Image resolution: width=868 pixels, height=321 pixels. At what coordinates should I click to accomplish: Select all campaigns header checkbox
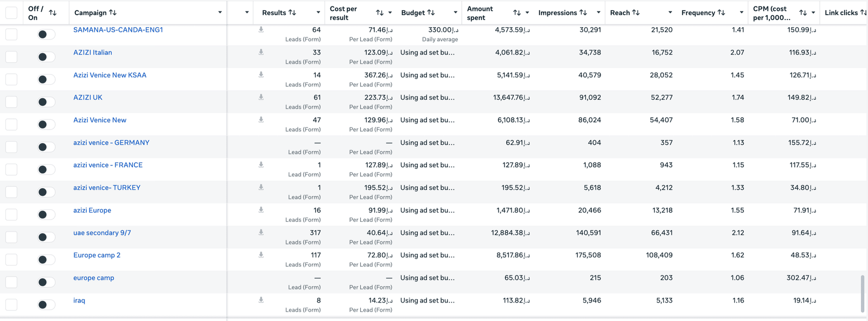(11, 12)
